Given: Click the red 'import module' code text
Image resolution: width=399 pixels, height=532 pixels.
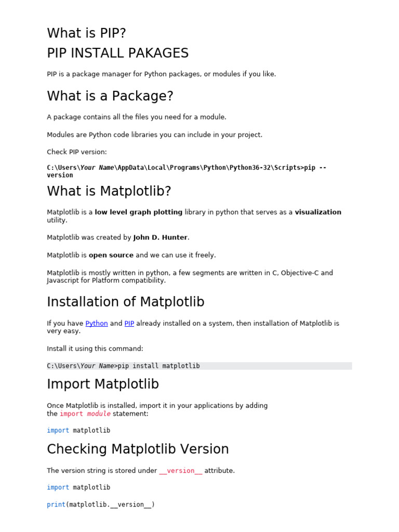Looking at the screenshot, I should click(x=85, y=414).
